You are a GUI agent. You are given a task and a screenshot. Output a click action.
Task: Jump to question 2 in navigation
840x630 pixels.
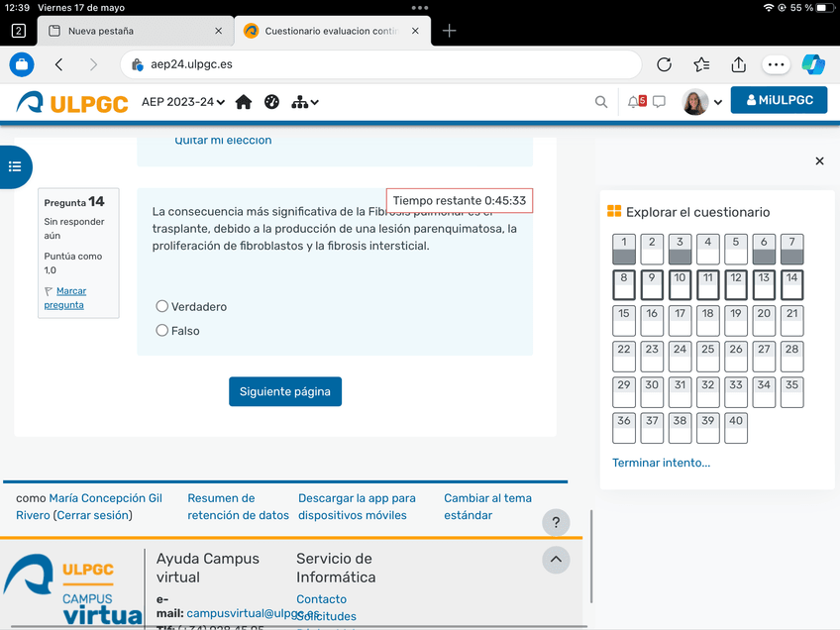tap(652, 249)
